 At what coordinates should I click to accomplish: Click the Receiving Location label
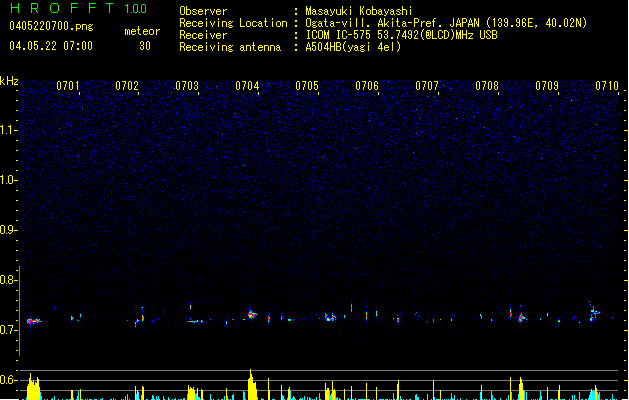coord(233,23)
